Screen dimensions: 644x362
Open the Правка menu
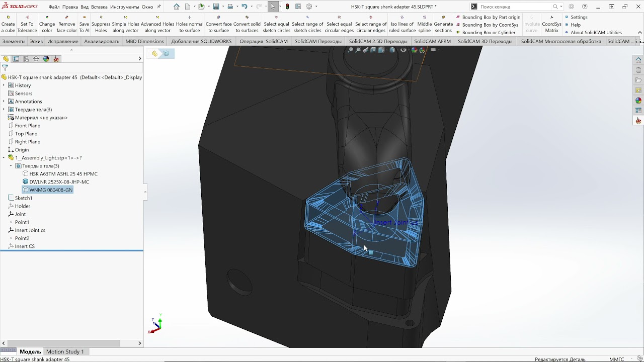(70, 7)
